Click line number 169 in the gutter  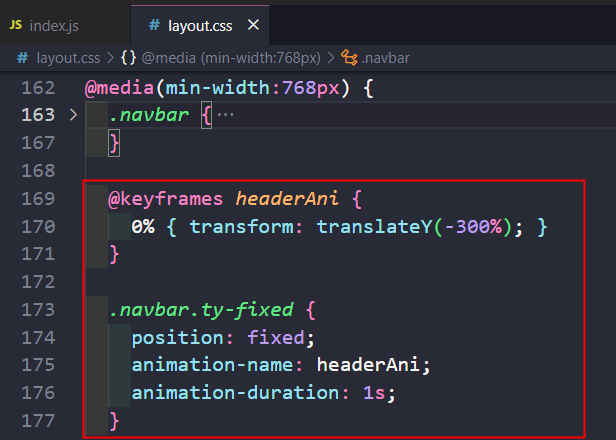[38, 199]
